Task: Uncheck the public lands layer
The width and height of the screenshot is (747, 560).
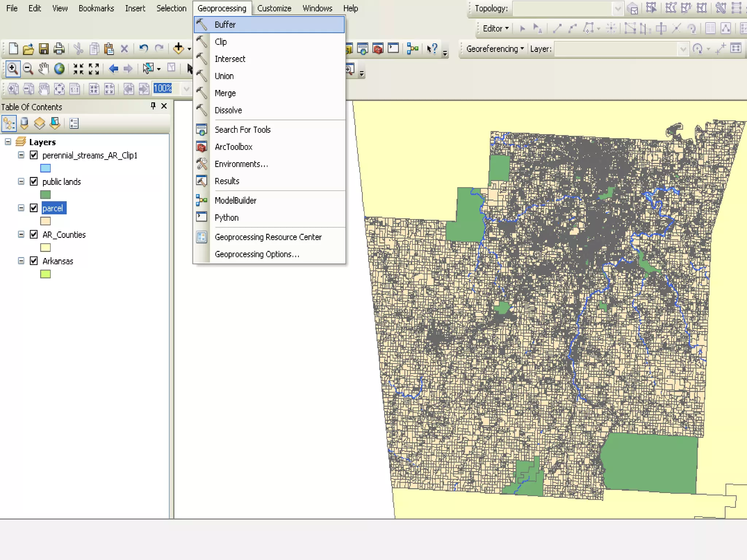Action: pos(34,182)
